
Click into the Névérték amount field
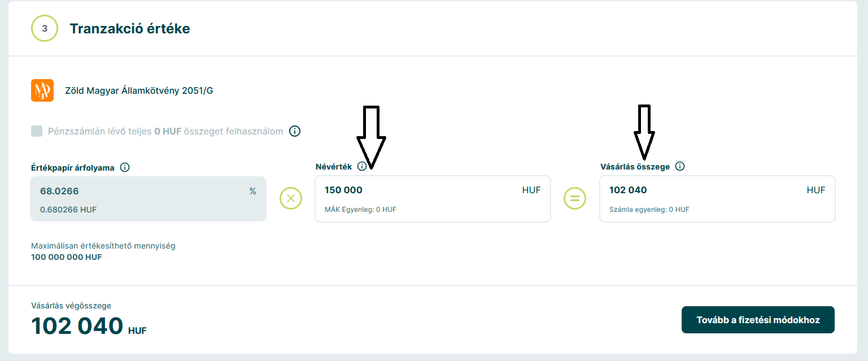click(418, 190)
